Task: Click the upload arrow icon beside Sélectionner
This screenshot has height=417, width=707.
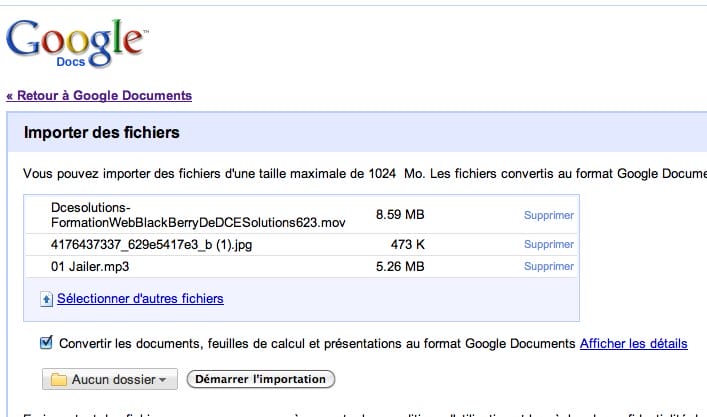Action: tap(46, 299)
